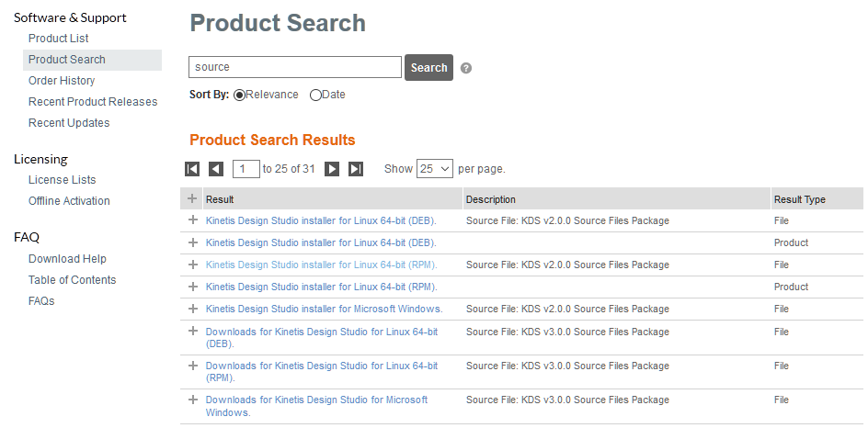The image size is (868, 428).
Task: Go to first results page
Action: click(x=192, y=169)
